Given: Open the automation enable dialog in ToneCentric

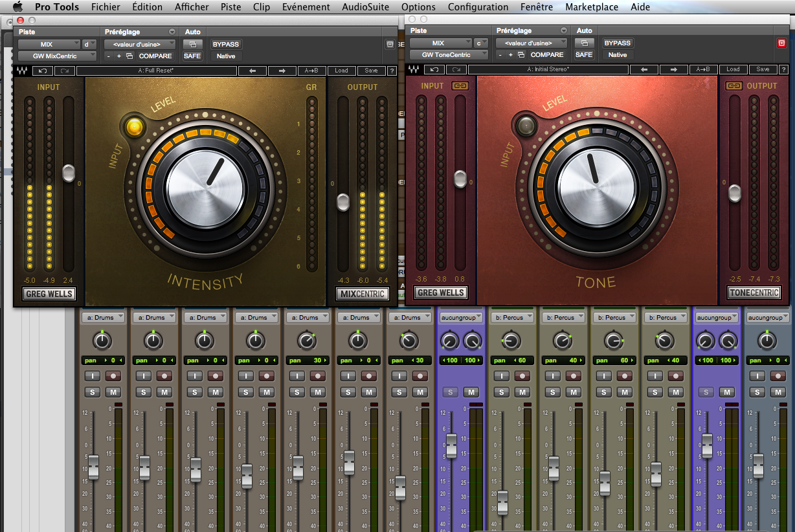Looking at the screenshot, I should (x=584, y=43).
